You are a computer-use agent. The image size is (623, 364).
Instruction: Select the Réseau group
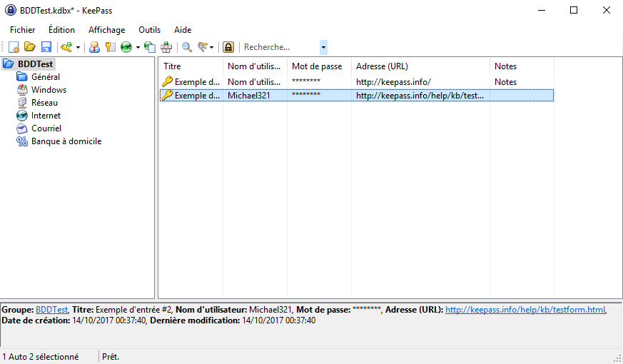44,103
